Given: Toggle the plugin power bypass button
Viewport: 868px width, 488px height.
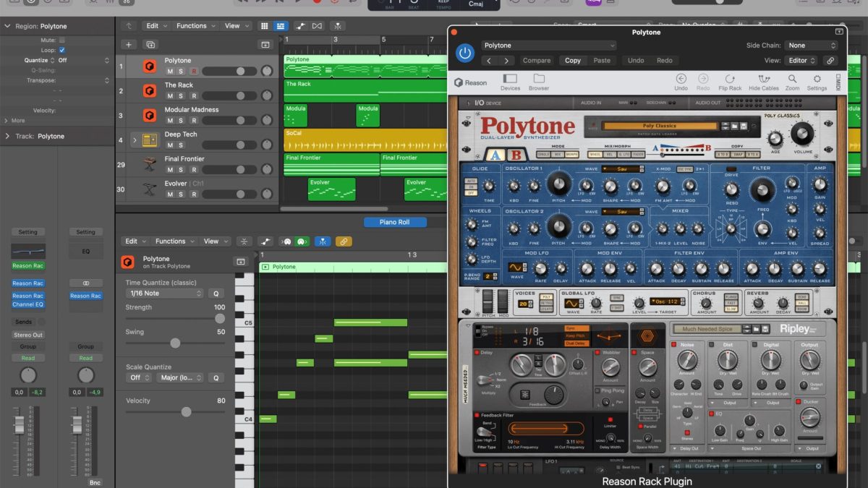Looking at the screenshot, I should point(464,52).
